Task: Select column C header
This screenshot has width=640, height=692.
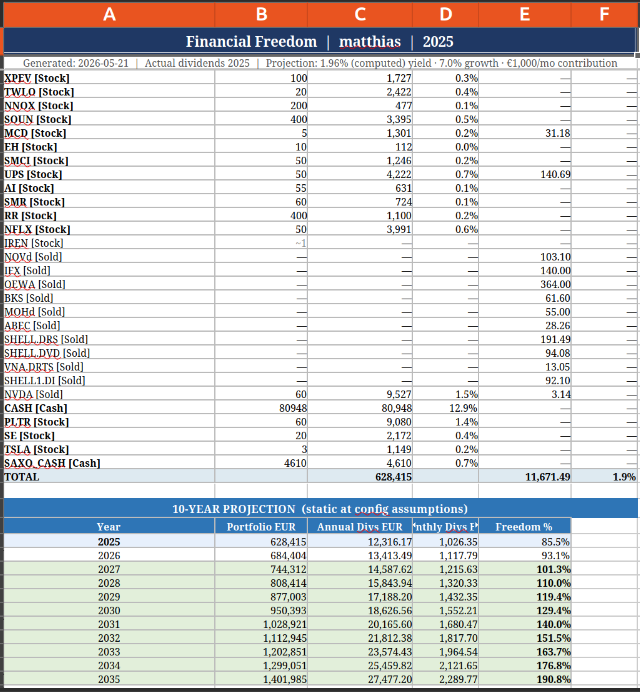Action: [x=360, y=14]
